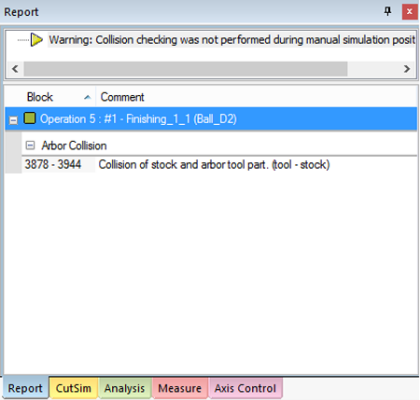The image size is (420, 400).
Task: Close the Report panel
Action: 409,12
